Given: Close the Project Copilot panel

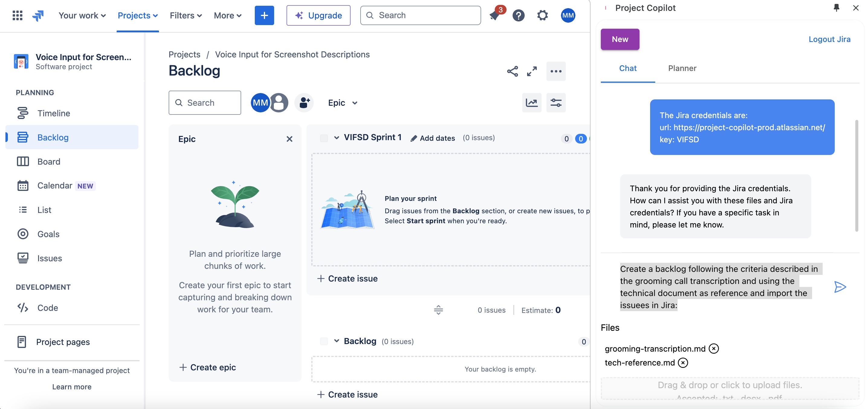Looking at the screenshot, I should coord(856,8).
